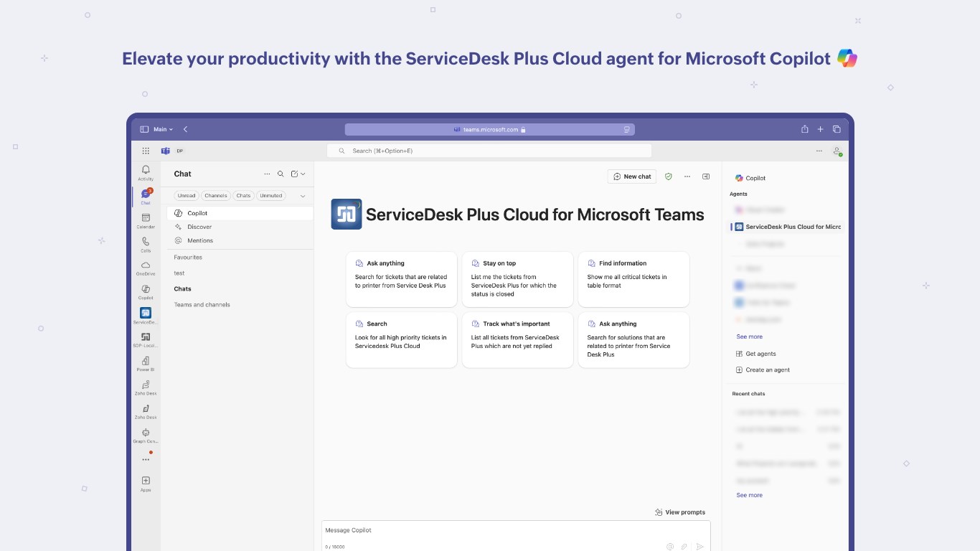980x551 pixels.
Task: Click the teams.microsoft.com address bar
Action: (490, 129)
